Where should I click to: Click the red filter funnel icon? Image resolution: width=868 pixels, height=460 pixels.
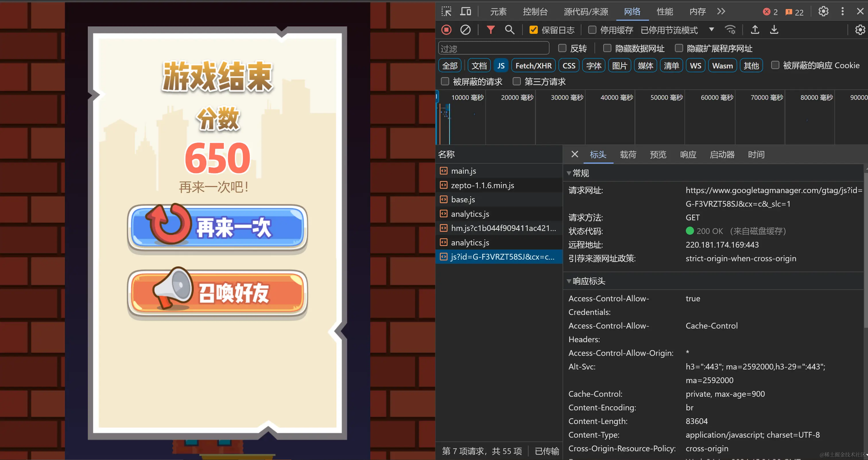[491, 30]
